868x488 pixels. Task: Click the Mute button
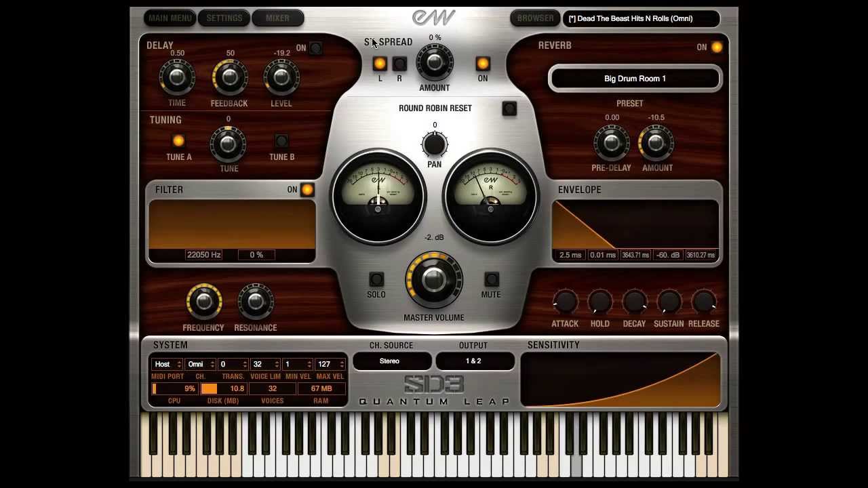(x=492, y=279)
